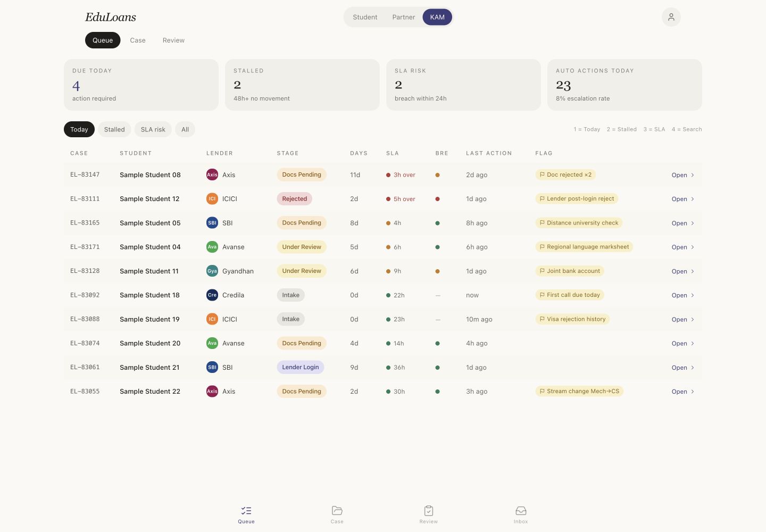This screenshot has width=766, height=532.
Task: Click Avanse lender avatar for Sample Student 04
Action: pyautogui.click(x=212, y=247)
